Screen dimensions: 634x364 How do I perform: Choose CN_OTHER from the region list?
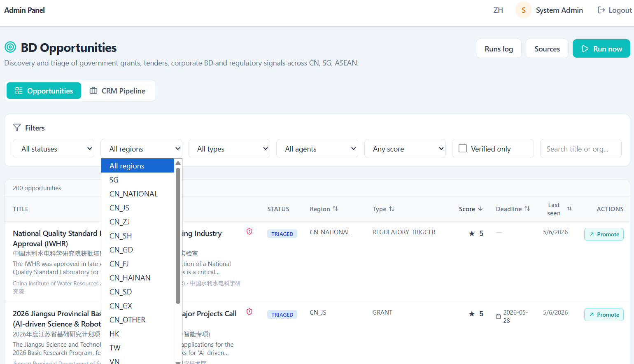pos(138,320)
